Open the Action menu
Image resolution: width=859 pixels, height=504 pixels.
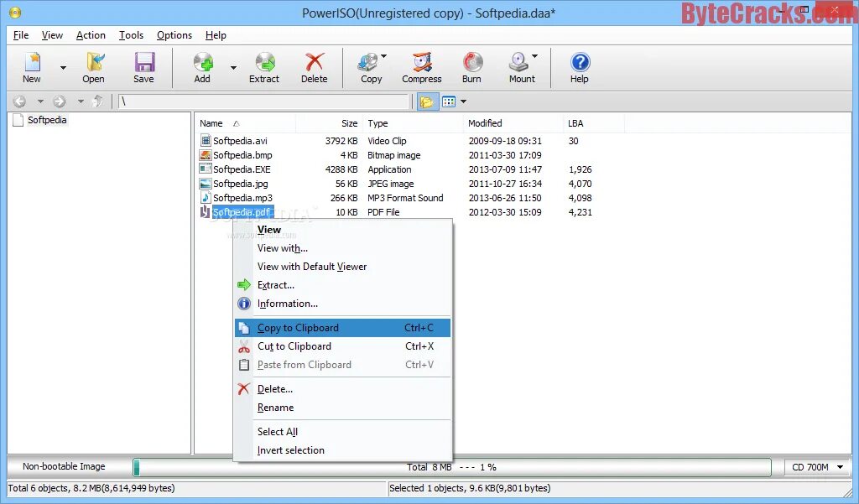point(91,35)
